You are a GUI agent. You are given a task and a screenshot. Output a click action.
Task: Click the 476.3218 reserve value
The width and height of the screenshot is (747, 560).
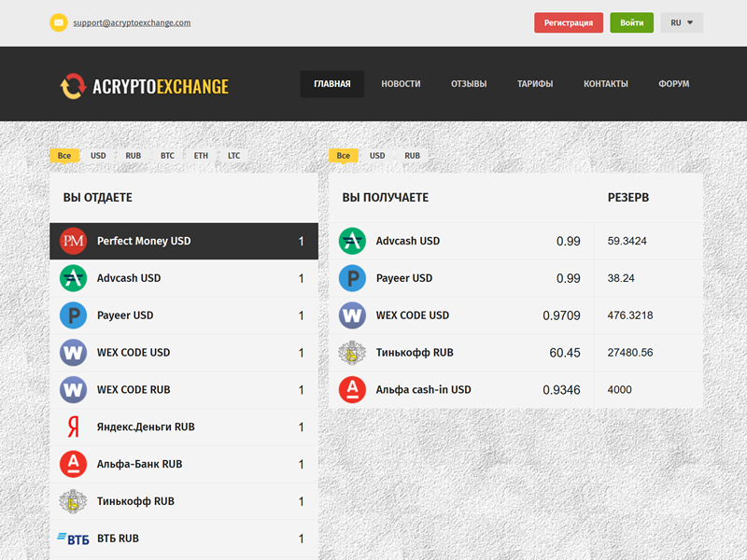629,315
